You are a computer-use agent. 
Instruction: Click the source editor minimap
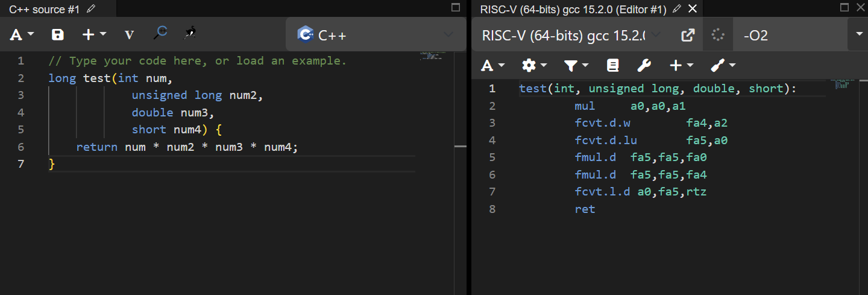pyautogui.click(x=433, y=57)
